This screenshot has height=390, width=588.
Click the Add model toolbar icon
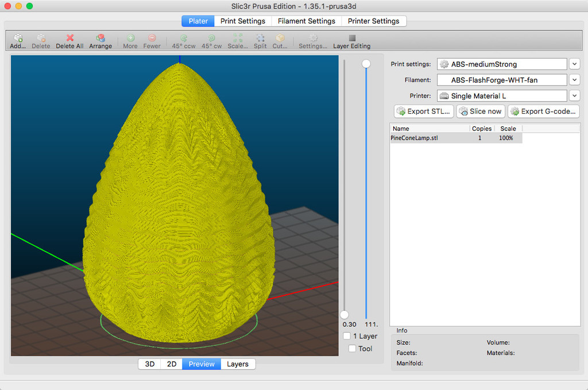click(x=18, y=38)
